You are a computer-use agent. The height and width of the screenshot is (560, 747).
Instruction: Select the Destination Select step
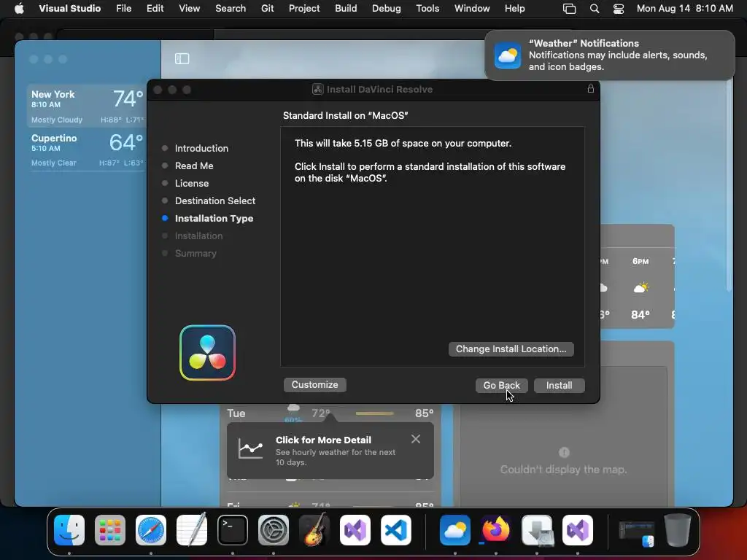[215, 201]
